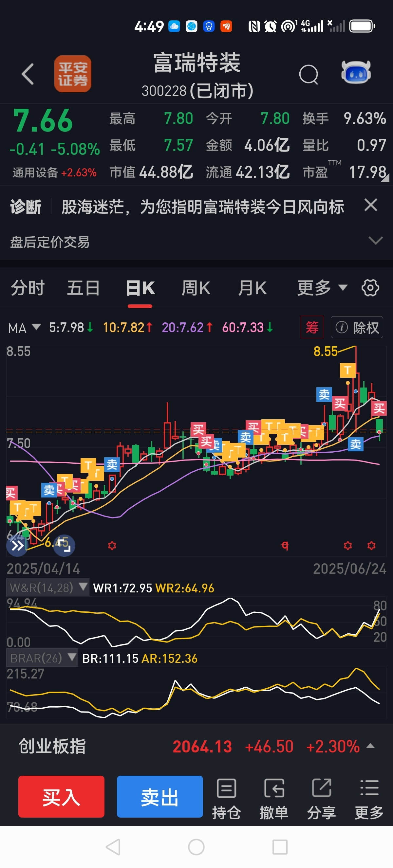Tap the rightmost red 买 marker on chart
The width and height of the screenshot is (393, 868).
379,408
